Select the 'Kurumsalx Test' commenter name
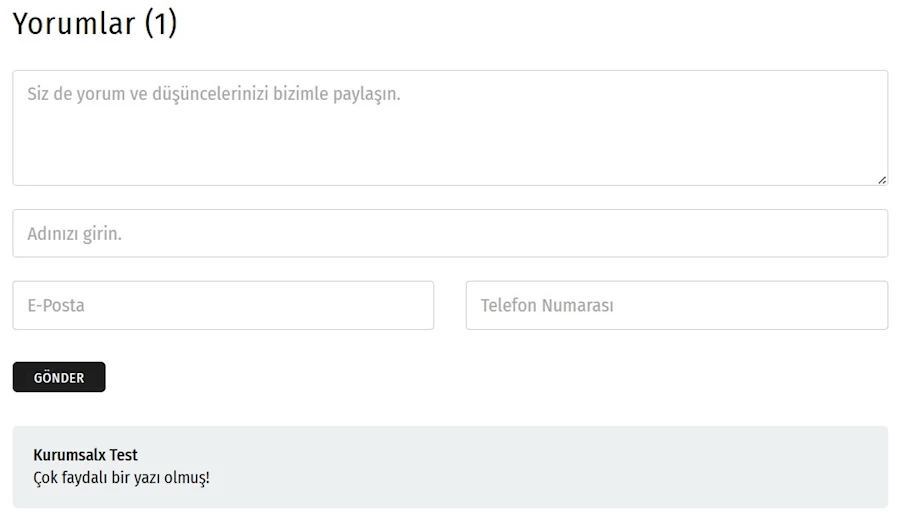 pyautogui.click(x=86, y=455)
